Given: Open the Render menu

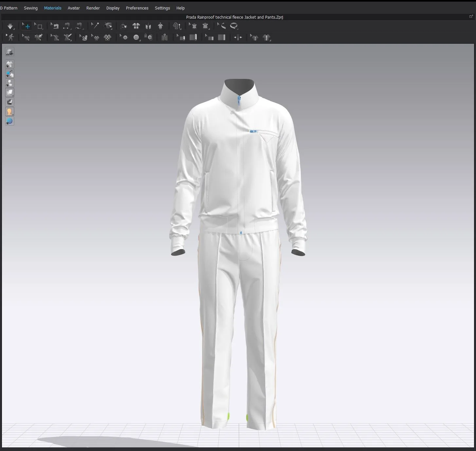Looking at the screenshot, I should [x=93, y=8].
